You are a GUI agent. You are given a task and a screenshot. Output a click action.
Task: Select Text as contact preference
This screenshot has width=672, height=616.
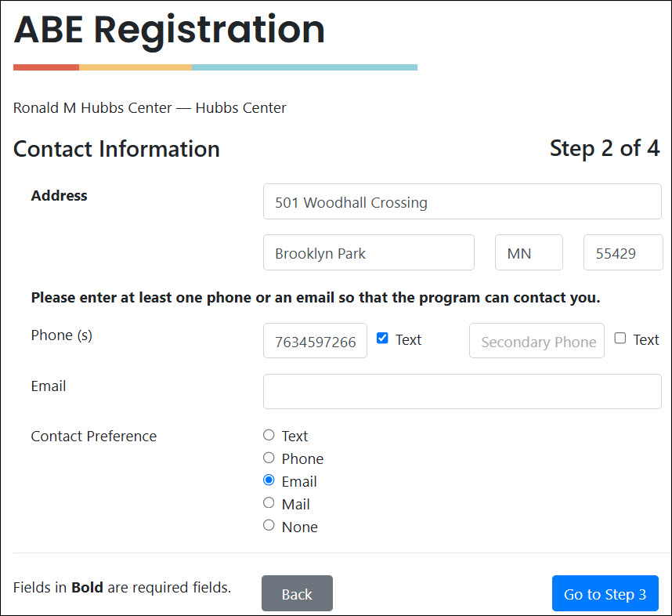(x=269, y=435)
